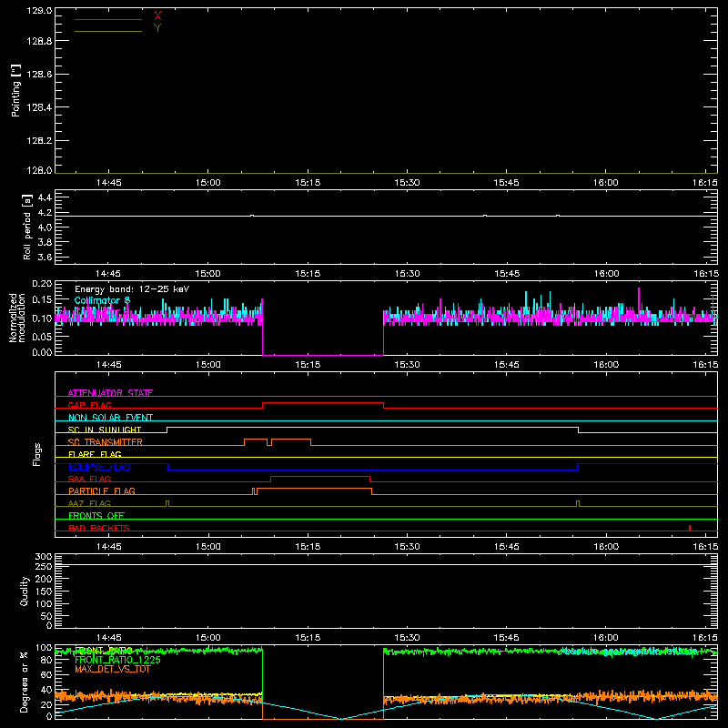Click the orange MAX_DET_VS_TOT legend text
The image size is (728, 728).
[112, 669]
